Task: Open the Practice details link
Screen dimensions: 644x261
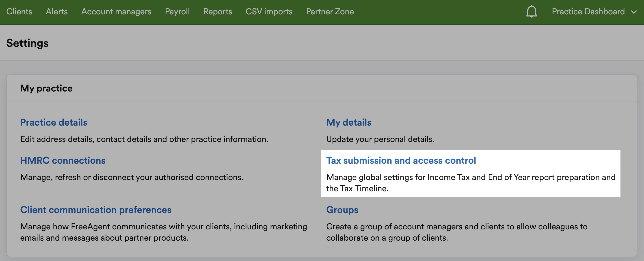Action: (x=54, y=122)
